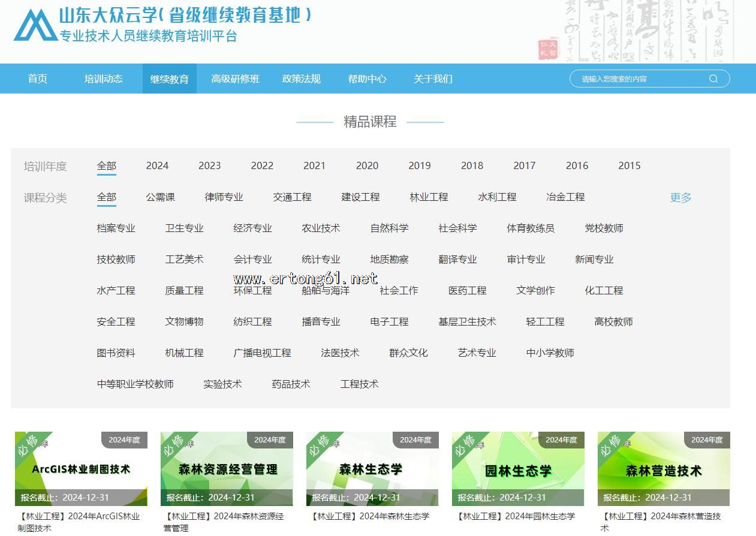Click the site logo icon
This screenshot has height=536, width=756.
(35, 25)
